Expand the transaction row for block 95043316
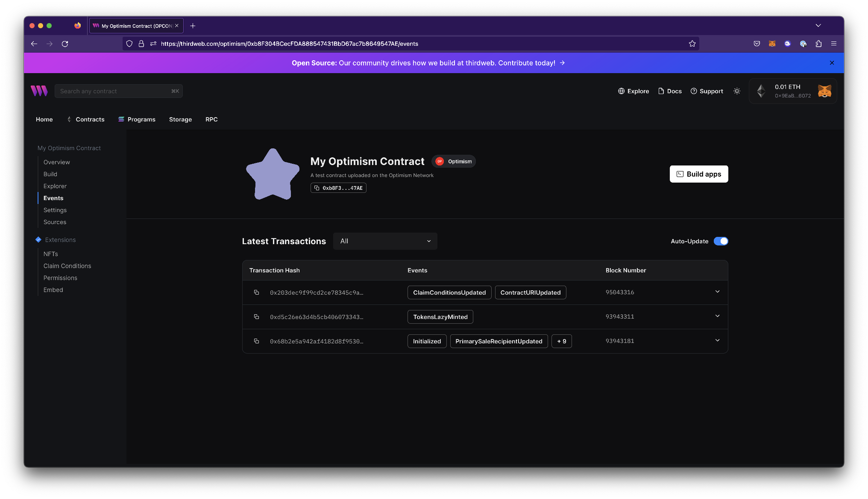The image size is (868, 499). [717, 292]
